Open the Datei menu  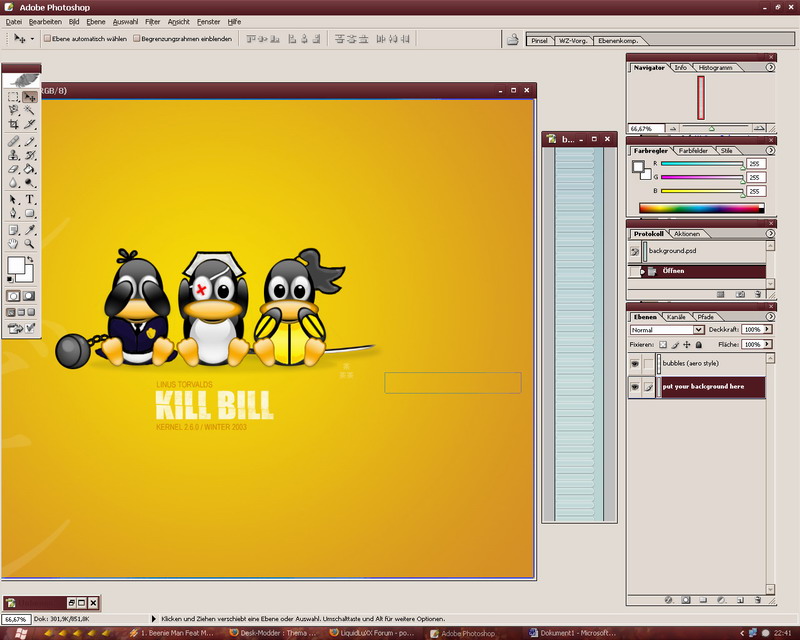tap(14, 22)
